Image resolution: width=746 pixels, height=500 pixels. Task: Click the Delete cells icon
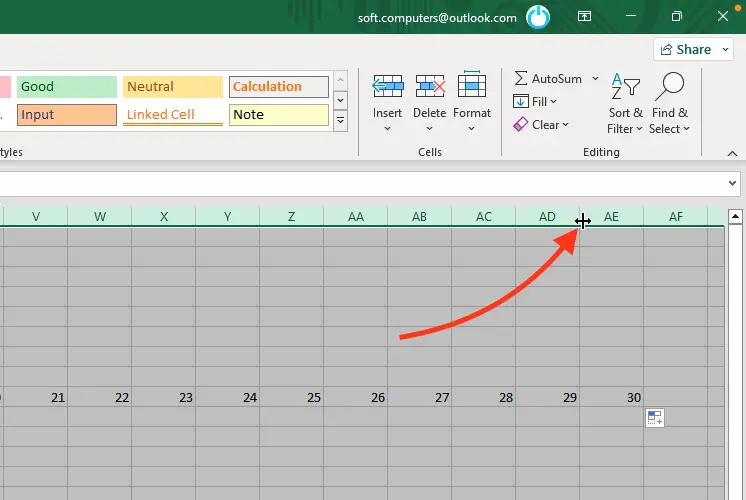pyautogui.click(x=430, y=87)
